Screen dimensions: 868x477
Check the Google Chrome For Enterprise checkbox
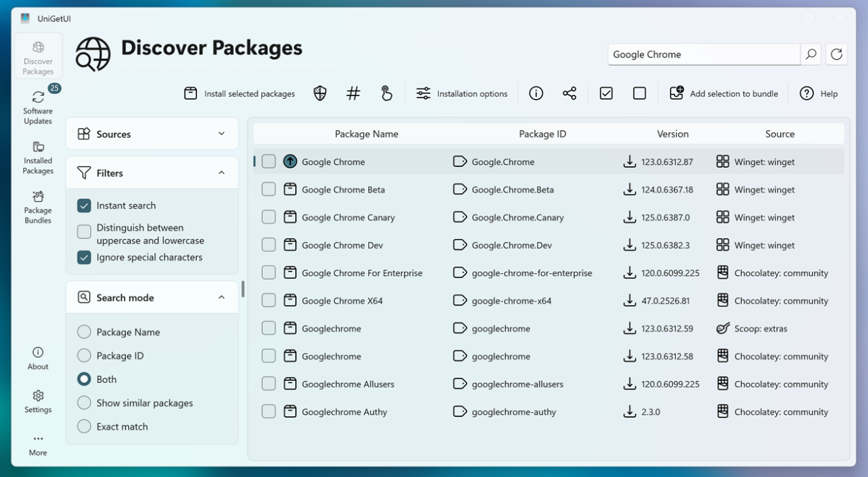point(268,272)
